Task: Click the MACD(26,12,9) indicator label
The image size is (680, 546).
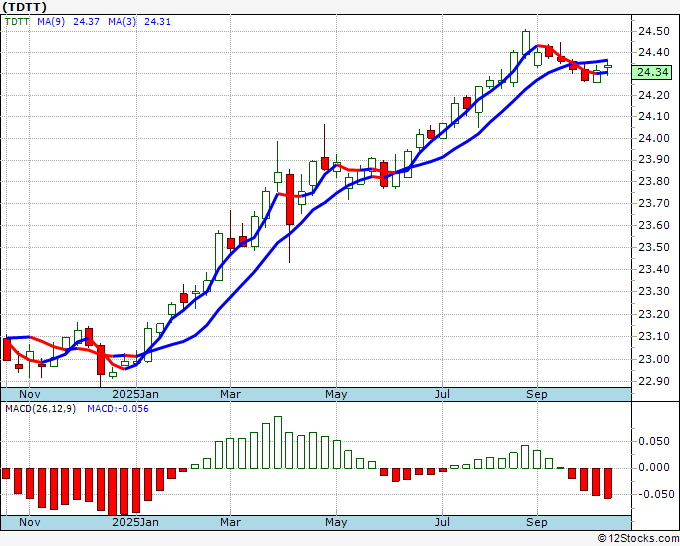Action: [40, 409]
